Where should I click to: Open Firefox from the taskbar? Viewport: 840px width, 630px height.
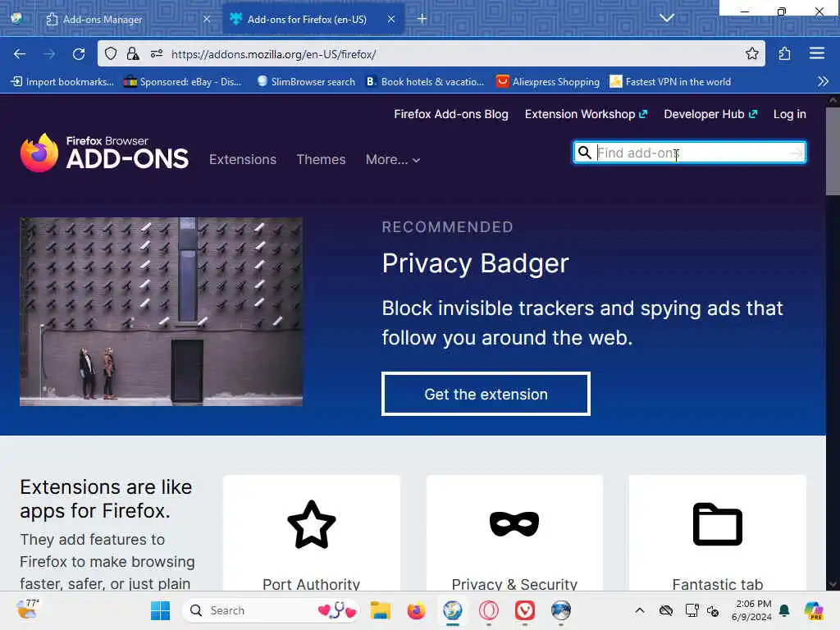[416, 610]
